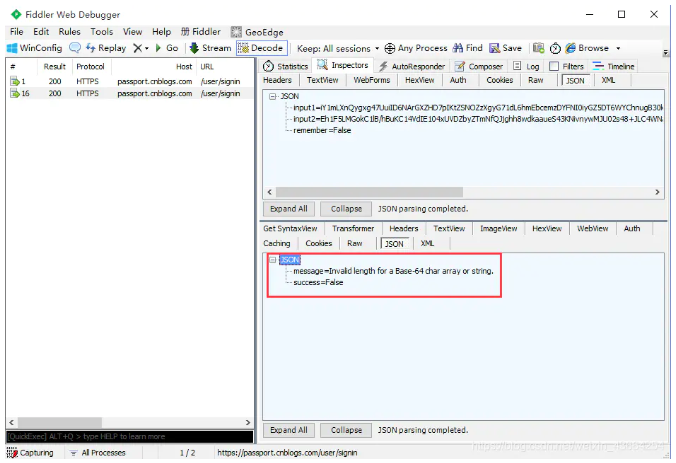Select request Headers inspector tab
This screenshot has height=463, width=676.
(x=277, y=80)
